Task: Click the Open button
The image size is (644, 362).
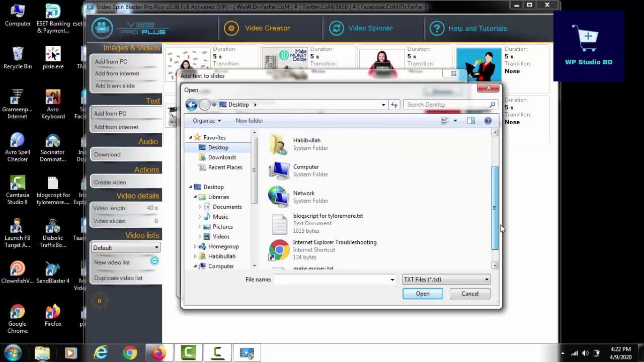Action: click(423, 294)
